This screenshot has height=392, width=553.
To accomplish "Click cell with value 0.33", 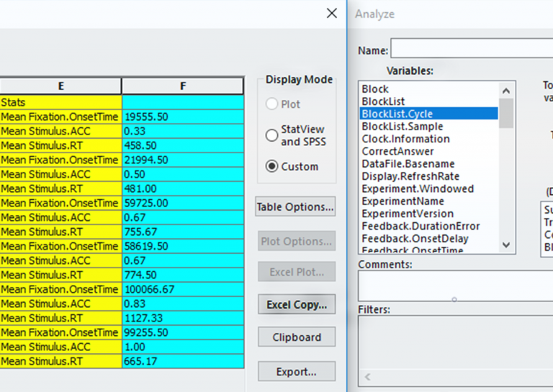I will point(183,131).
